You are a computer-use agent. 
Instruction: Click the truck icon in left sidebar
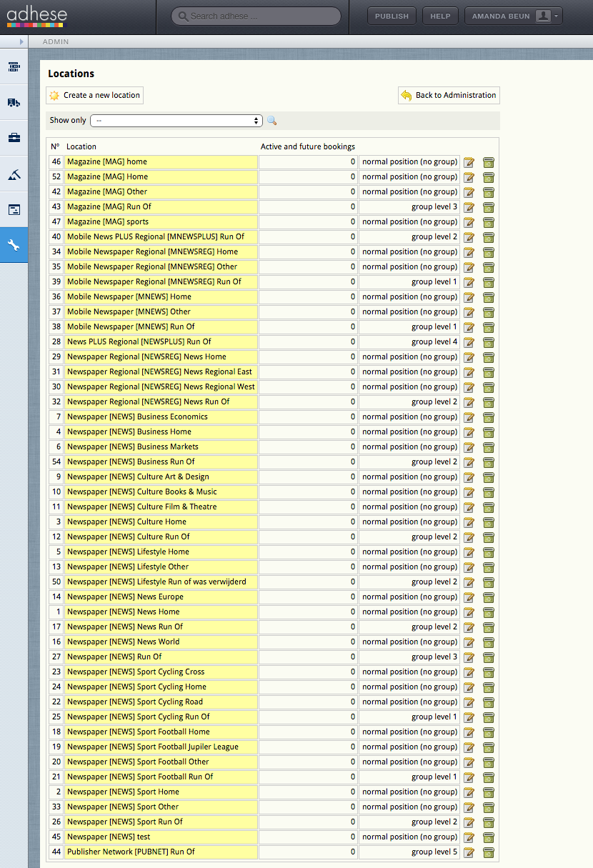click(14, 102)
